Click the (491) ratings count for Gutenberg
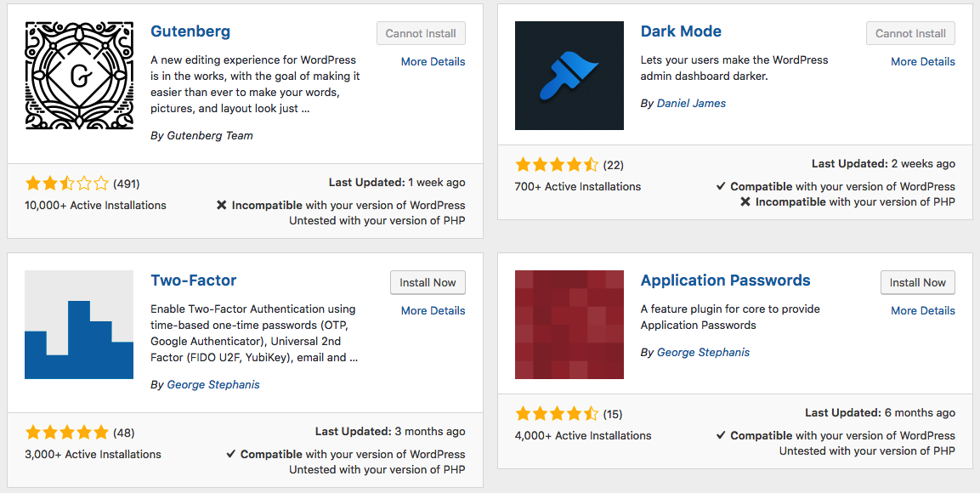The width and height of the screenshot is (980, 493). [127, 184]
